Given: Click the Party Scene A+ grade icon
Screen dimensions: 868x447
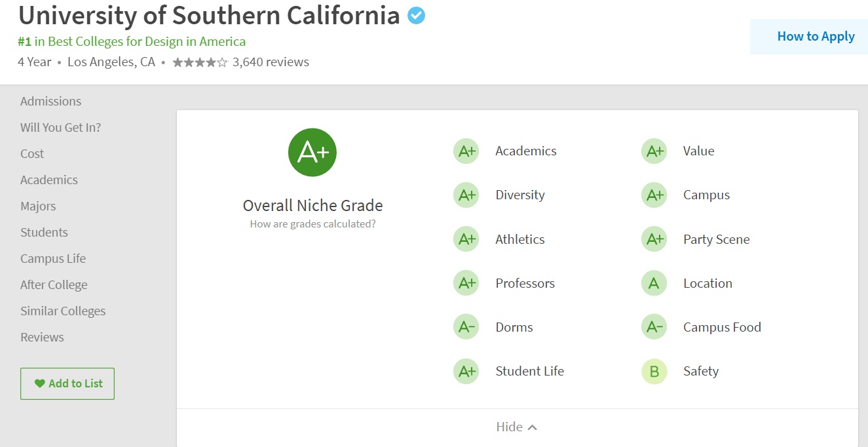Looking at the screenshot, I should (x=654, y=240).
